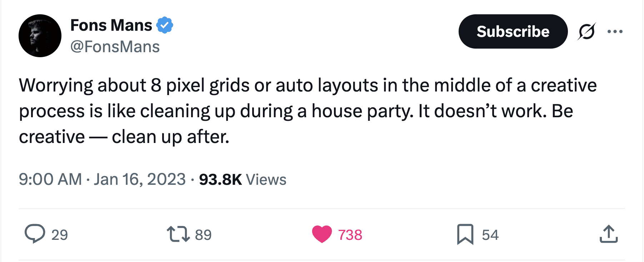644x262 pixels.
Task: Click the date Jan 16, 2023
Action: point(140,179)
